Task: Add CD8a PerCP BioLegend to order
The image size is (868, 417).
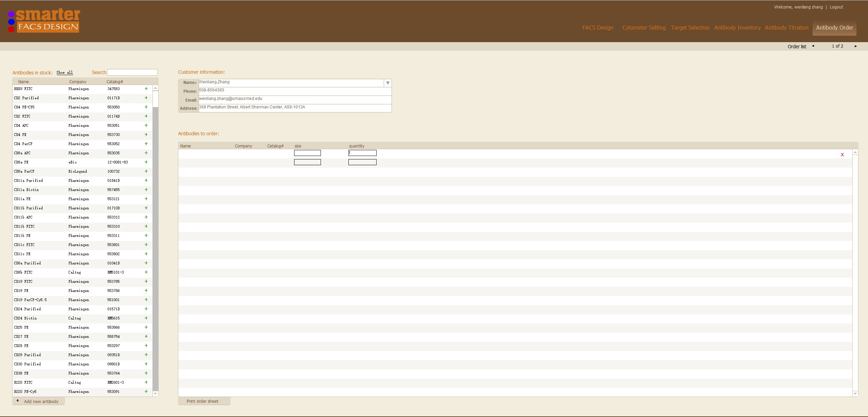Action: [146, 171]
